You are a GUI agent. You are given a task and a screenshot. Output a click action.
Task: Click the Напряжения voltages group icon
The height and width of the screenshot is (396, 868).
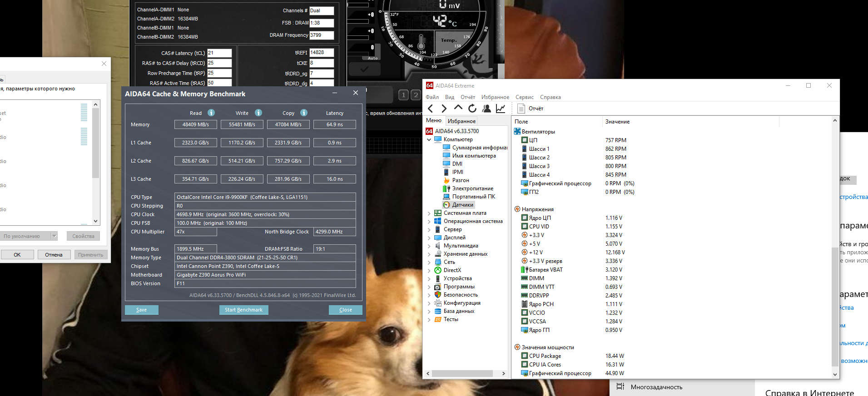click(x=517, y=209)
